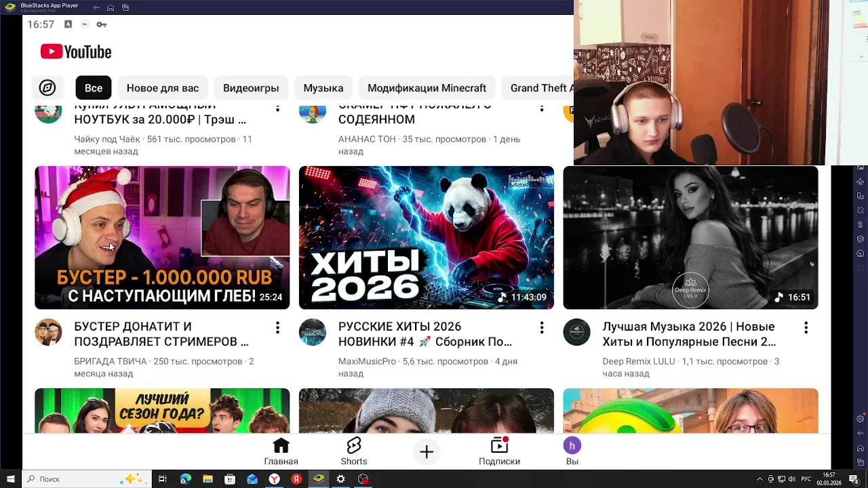This screenshot has width=868, height=488.
Task: Click BlueStacks title bar home icon
Action: tap(111, 7)
